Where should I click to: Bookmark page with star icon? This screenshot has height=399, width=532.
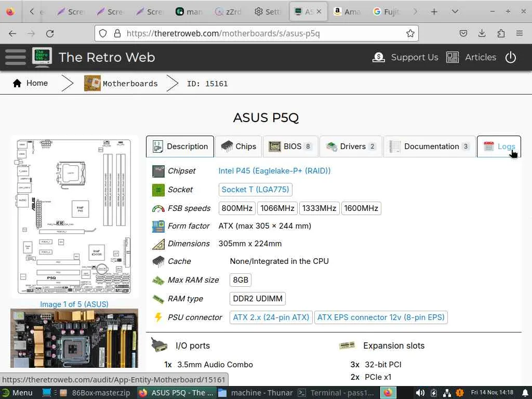tap(410, 33)
